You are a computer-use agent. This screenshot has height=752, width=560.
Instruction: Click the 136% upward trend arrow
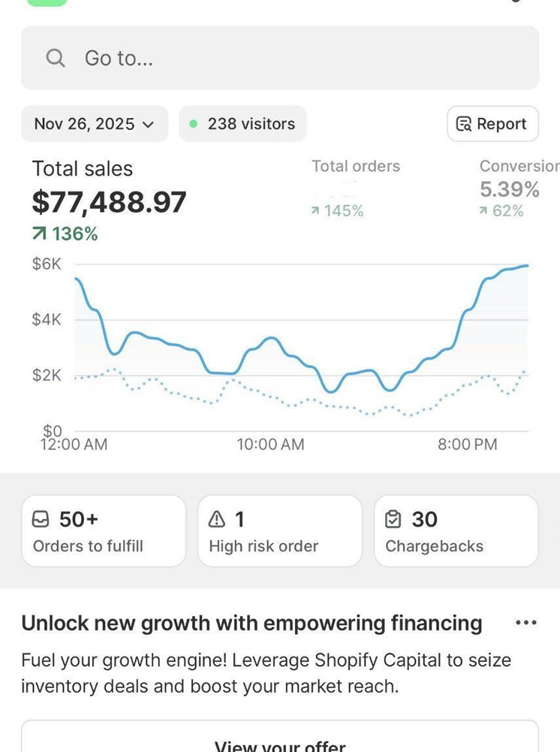(40, 234)
